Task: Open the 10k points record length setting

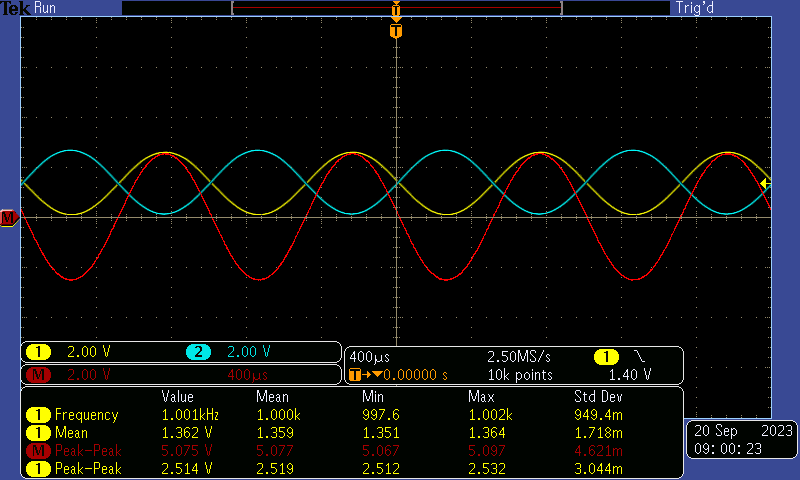Action: tap(518, 375)
